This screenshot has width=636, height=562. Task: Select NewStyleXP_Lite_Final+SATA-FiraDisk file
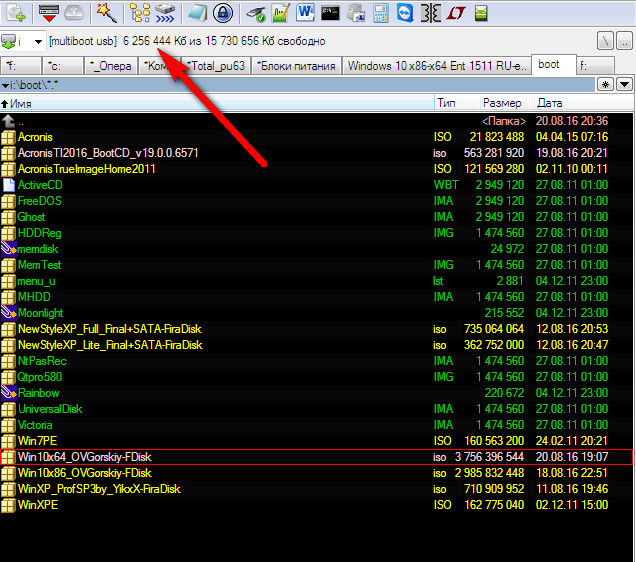[x=316, y=345]
